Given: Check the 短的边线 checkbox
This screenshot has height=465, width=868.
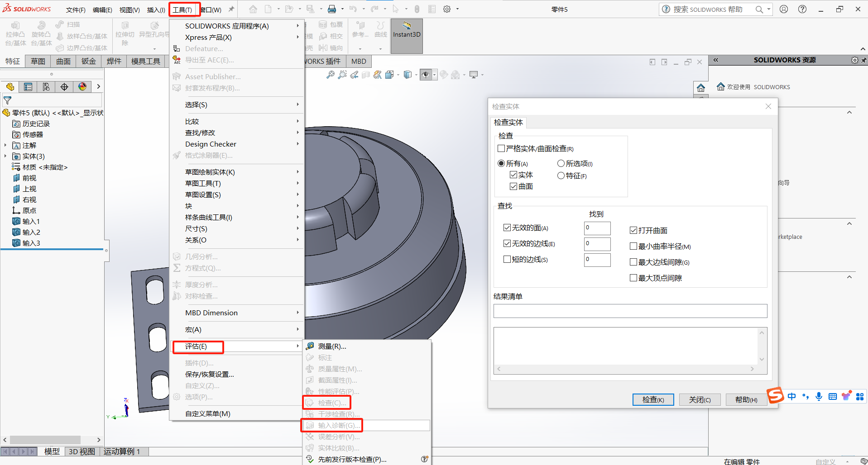Looking at the screenshot, I should pyautogui.click(x=507, y=259).
